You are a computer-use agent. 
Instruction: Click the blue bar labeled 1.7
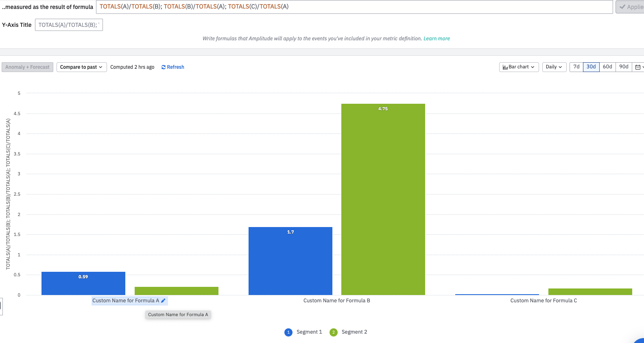[290, 261]
